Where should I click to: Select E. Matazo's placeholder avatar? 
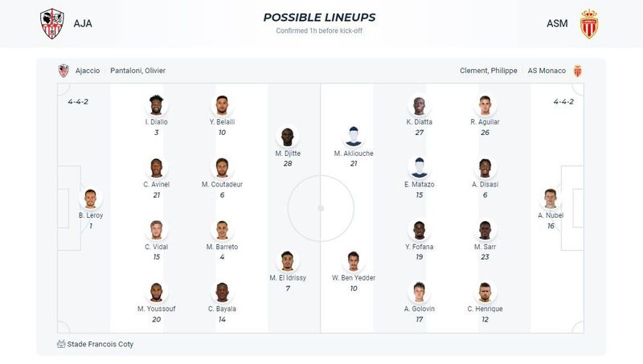coord(419,168)
